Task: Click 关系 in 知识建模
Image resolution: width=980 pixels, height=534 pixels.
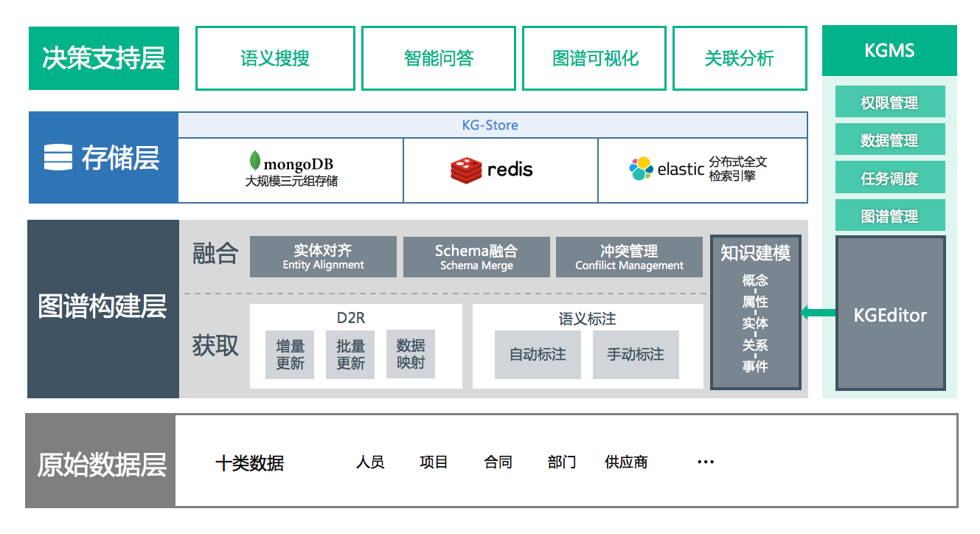Action: coord(756,344)
